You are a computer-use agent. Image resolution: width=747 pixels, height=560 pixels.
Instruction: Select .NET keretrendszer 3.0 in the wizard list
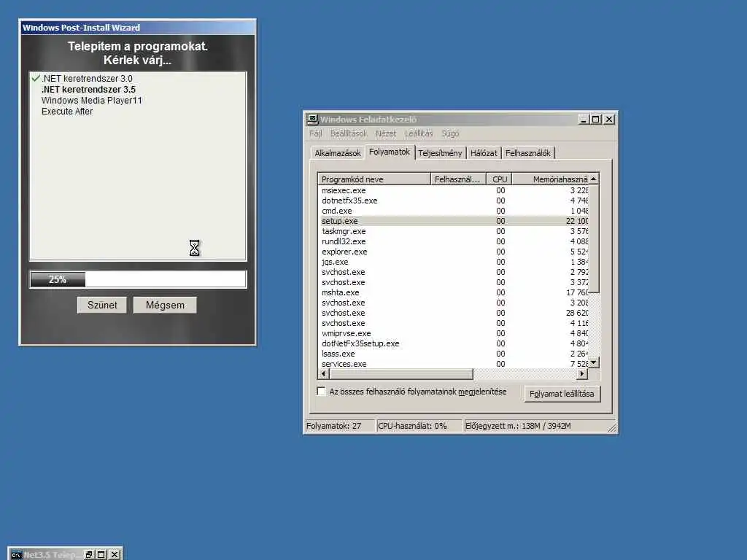pos(87,79)
